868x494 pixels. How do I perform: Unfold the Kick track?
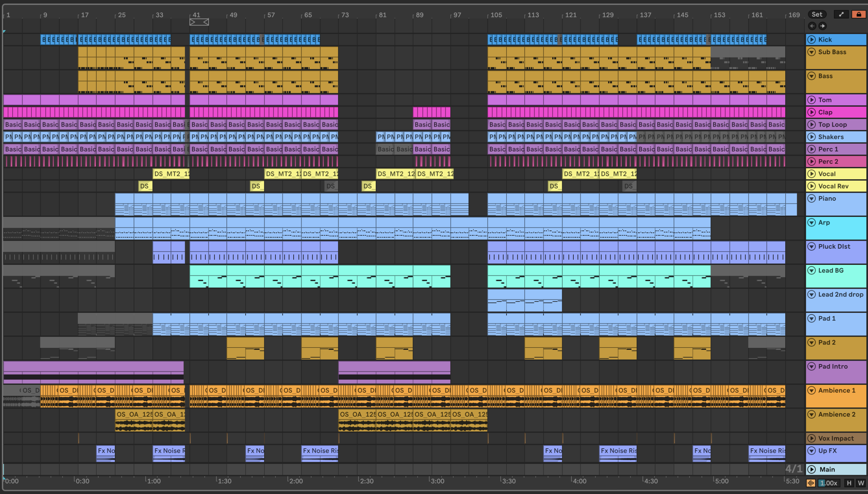(811, 39)
